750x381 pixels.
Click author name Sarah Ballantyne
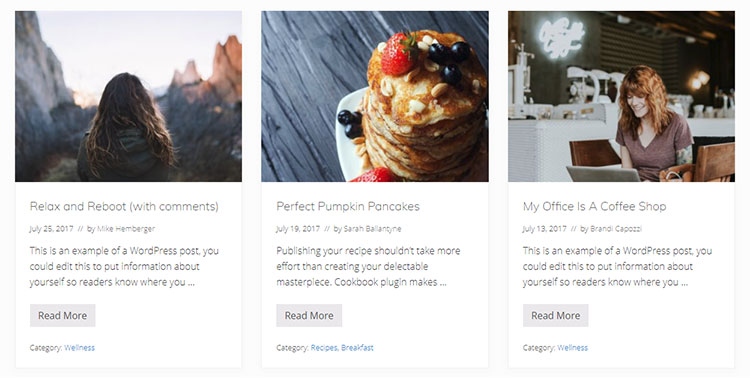pyautogui.click(x=372, y=229)
